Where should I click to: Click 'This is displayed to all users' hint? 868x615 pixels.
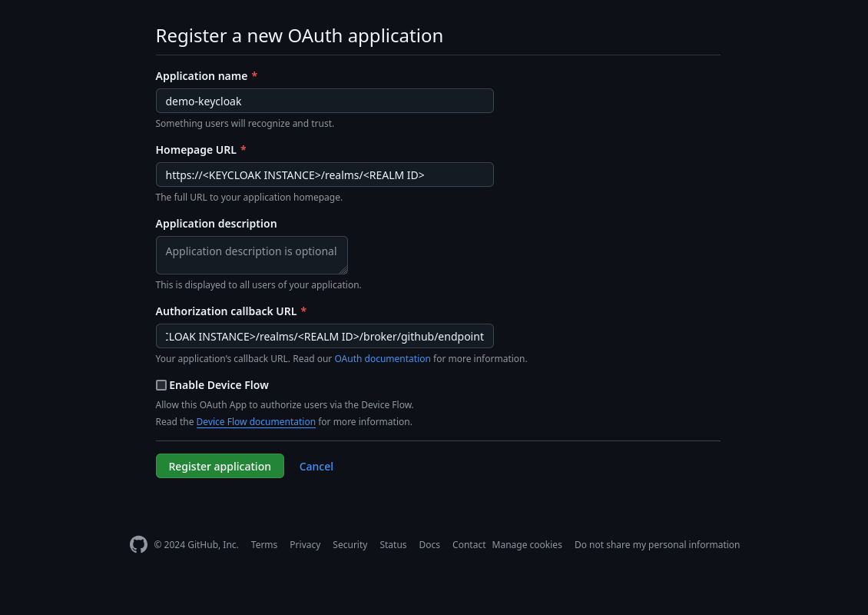point(259,284)
